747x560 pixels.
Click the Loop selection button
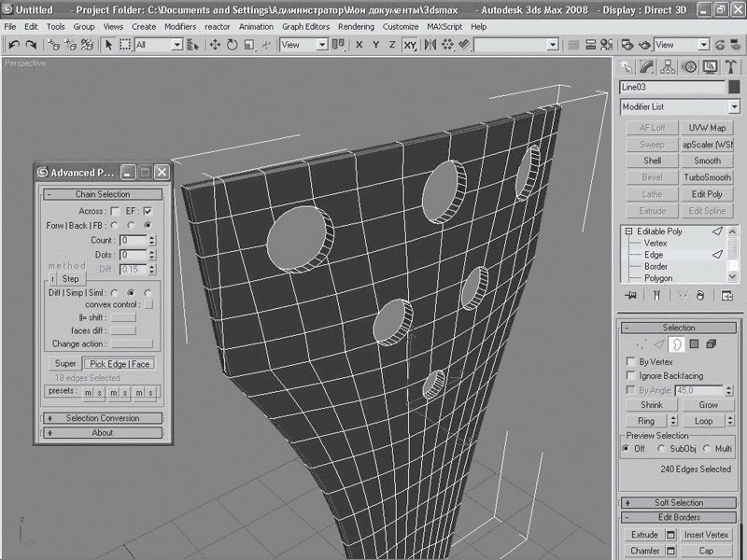[702, 421]
